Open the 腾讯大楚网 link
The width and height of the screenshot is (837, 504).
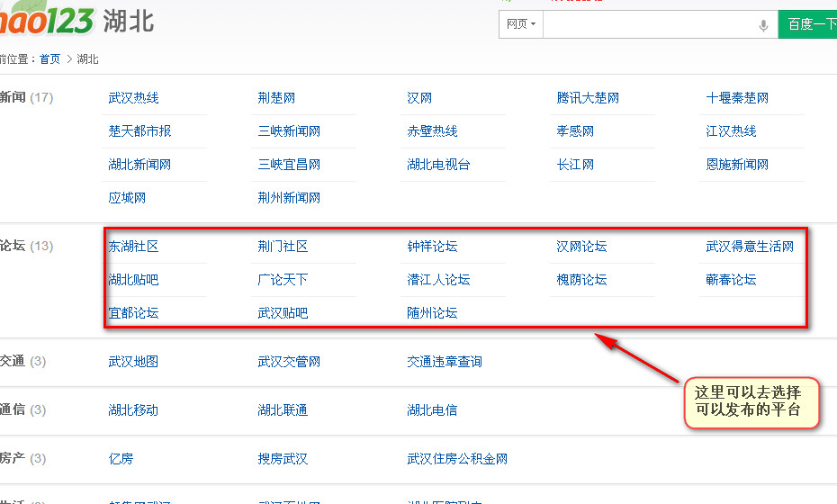(588, 98)
